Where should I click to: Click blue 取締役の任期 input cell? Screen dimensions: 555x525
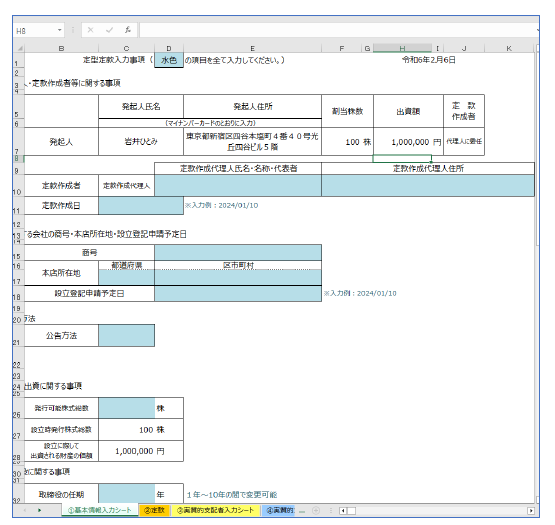(x=126, y=494)
